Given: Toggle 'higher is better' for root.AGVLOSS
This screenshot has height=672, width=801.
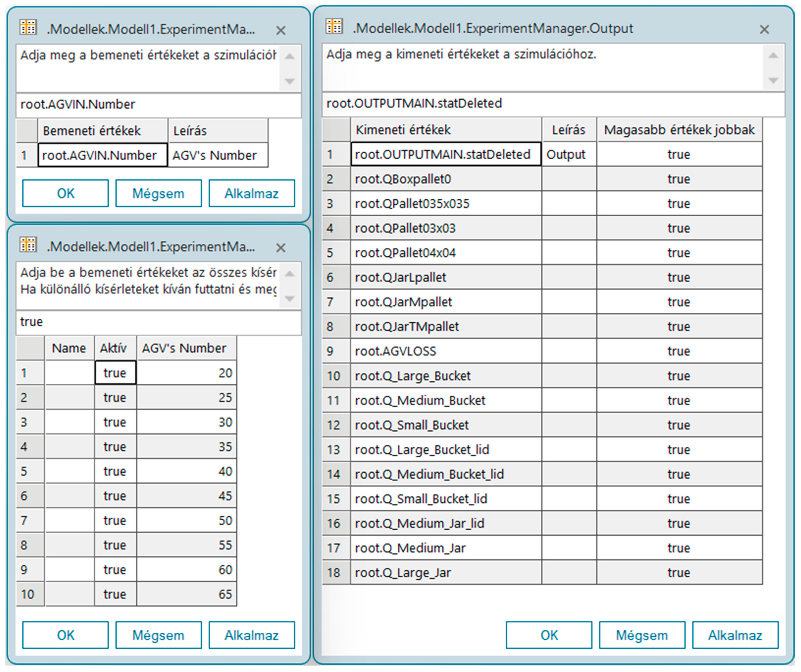Looking at the screenshot, I should tap(679, 351).
